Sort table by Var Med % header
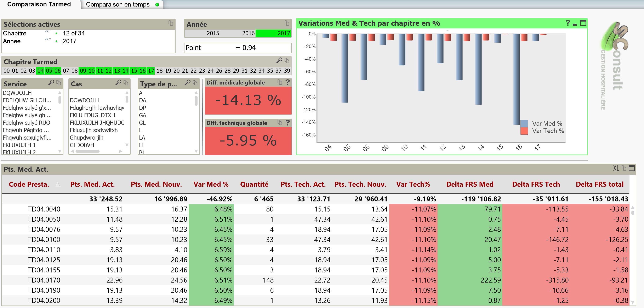 coord(211,184)
